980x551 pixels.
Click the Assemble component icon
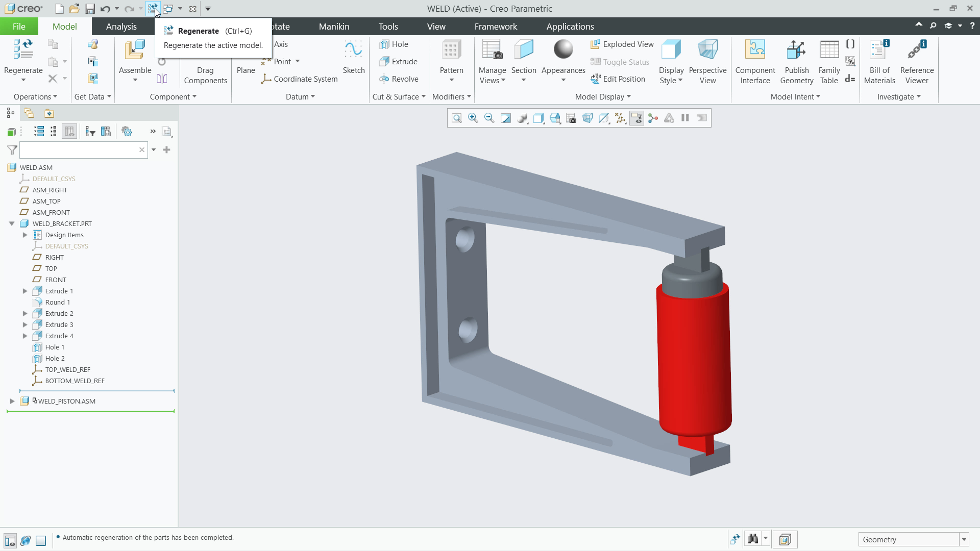click(x=135, y=51)
